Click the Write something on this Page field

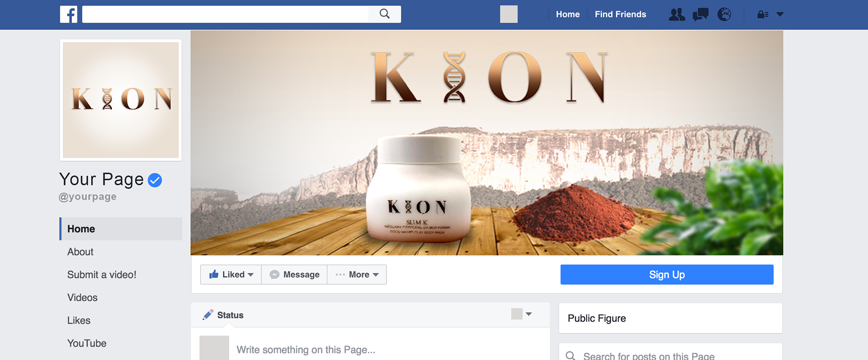point(390,350)
